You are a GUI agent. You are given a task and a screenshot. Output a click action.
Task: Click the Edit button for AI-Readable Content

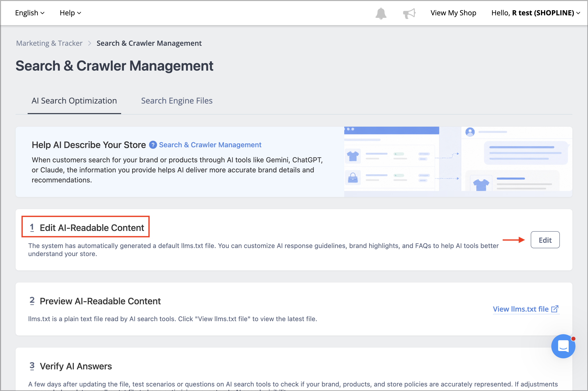click(x=545, y=240)
